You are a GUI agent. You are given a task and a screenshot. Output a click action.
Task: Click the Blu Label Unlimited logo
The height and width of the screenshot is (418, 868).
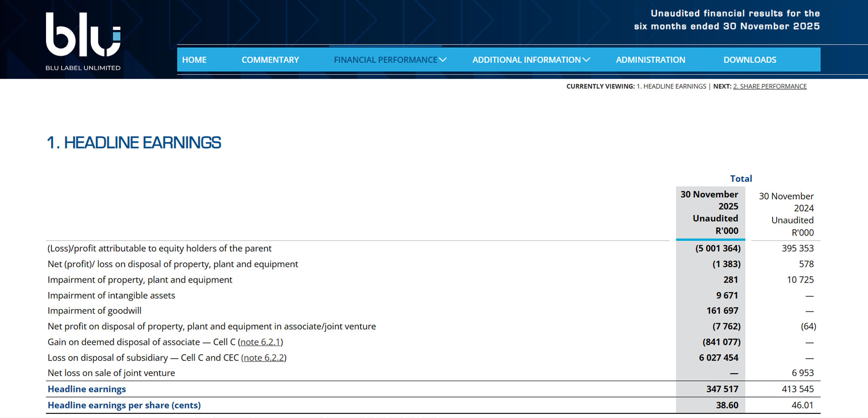[83, 41]
